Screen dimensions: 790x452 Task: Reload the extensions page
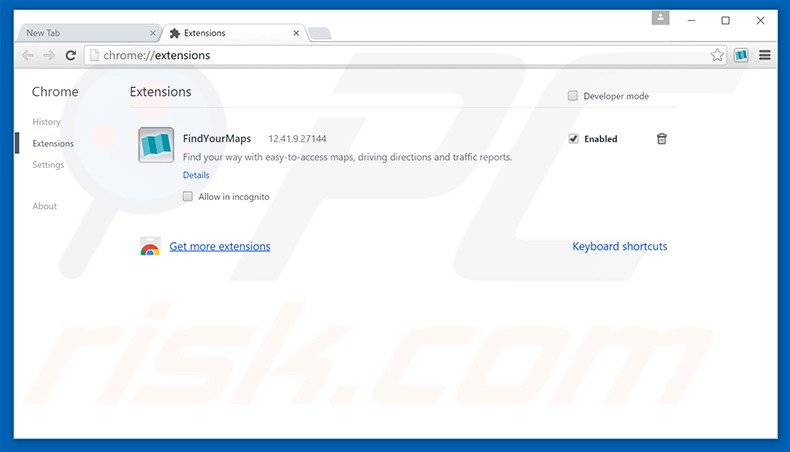(x=71, y=55)
